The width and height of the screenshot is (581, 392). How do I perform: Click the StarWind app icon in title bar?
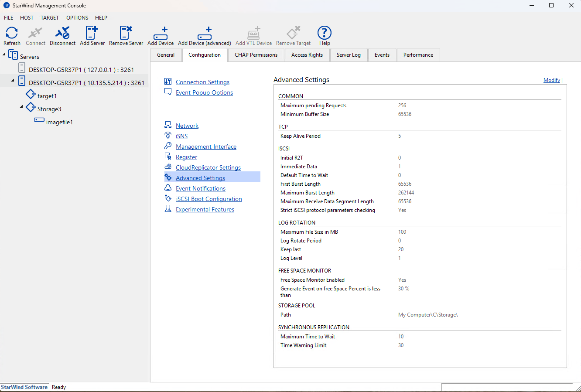(7, 5)
